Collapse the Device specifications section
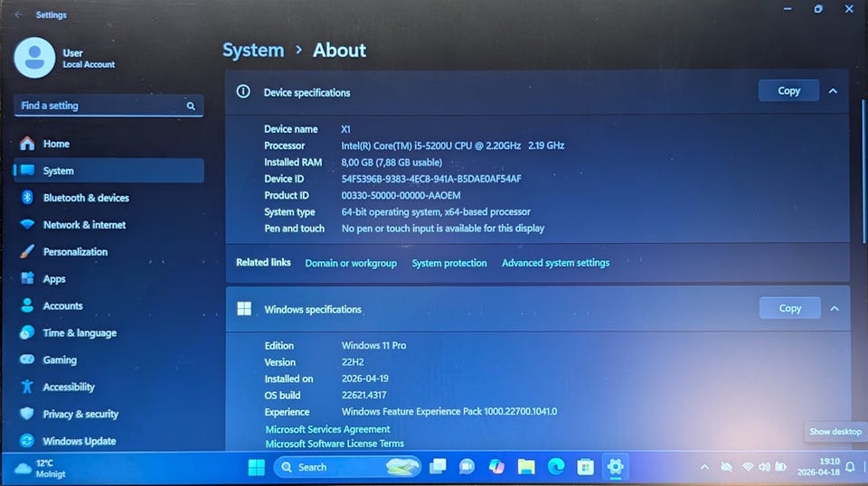 pos(833,91)
